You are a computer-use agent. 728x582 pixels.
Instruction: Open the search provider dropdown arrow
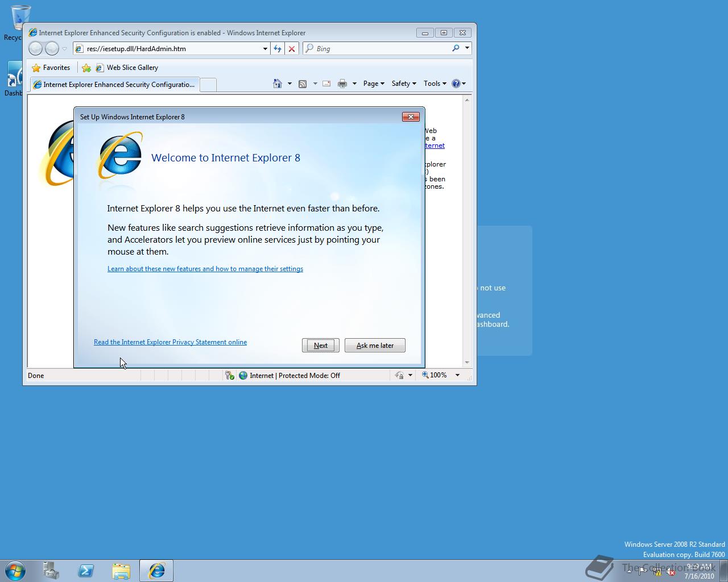[x=467, y=48]
